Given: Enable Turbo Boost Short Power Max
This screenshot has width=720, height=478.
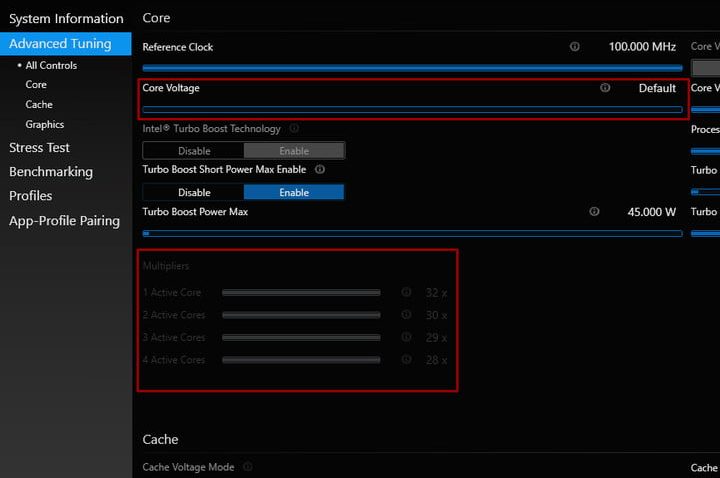Looking at the screenshot, I should (x=294, y=192).
